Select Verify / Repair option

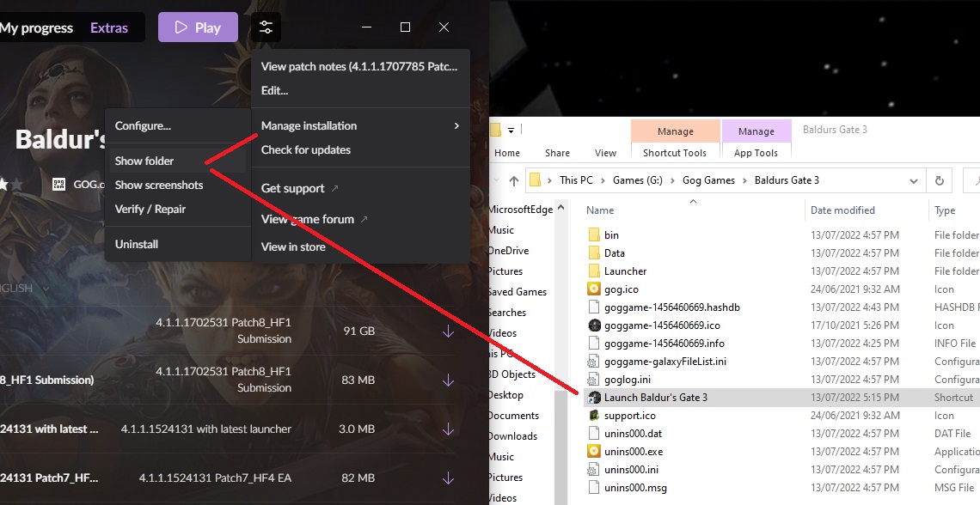[150, 209]
